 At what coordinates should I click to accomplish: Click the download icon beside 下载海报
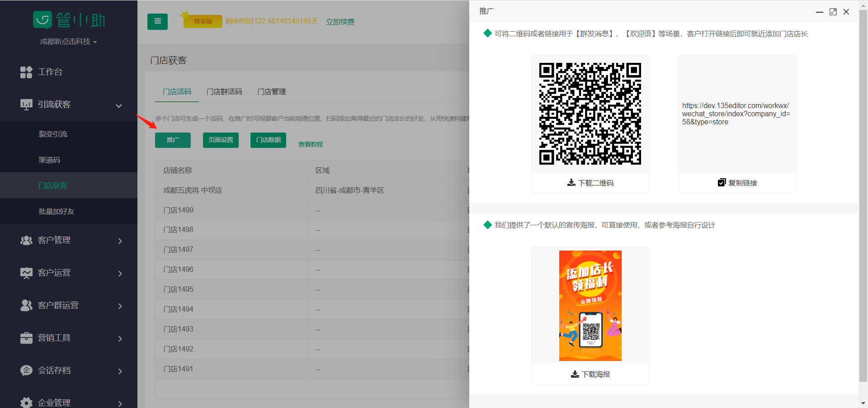coord(575,374)
